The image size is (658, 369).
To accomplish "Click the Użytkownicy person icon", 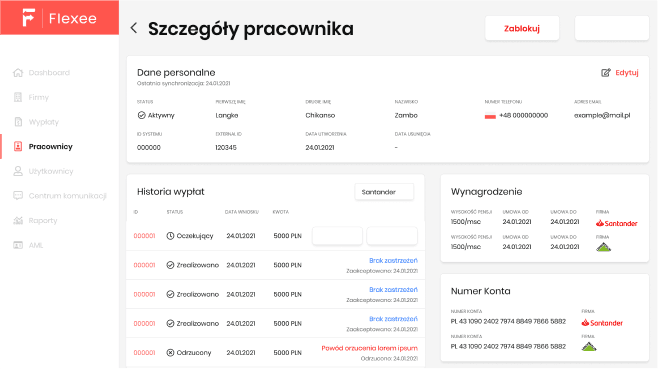I will point(18,171).
